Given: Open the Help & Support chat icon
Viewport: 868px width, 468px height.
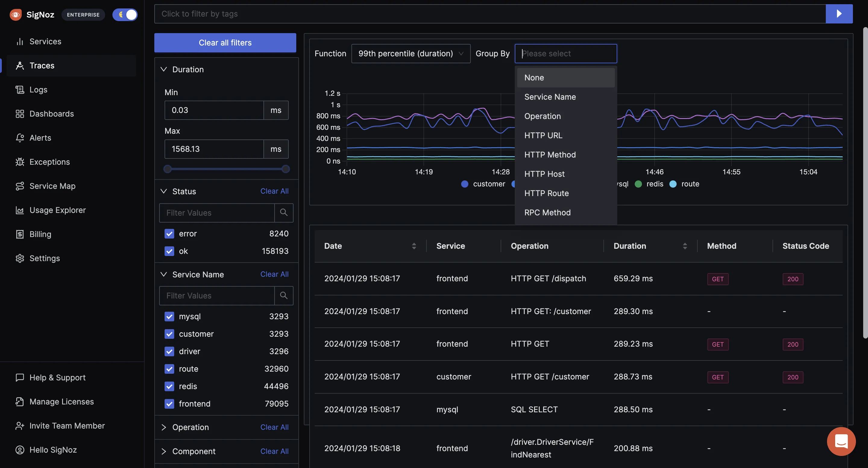Looking at the screenshot, I should pyautogui.click(x=20, y=377).
